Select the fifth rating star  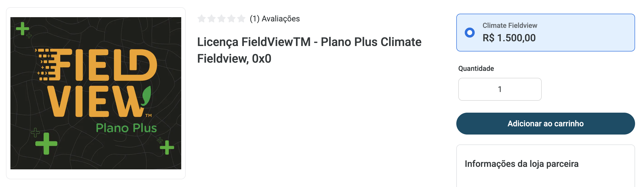click(241, 18)
